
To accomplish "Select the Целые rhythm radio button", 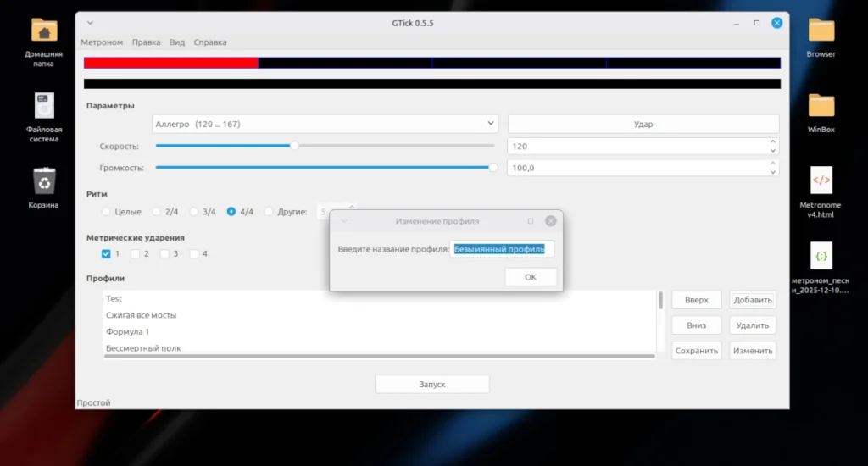I will 106,212.
